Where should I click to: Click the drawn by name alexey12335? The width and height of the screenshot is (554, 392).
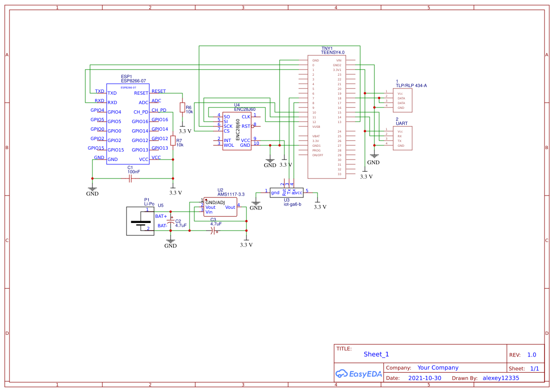(x=501, y=378)
